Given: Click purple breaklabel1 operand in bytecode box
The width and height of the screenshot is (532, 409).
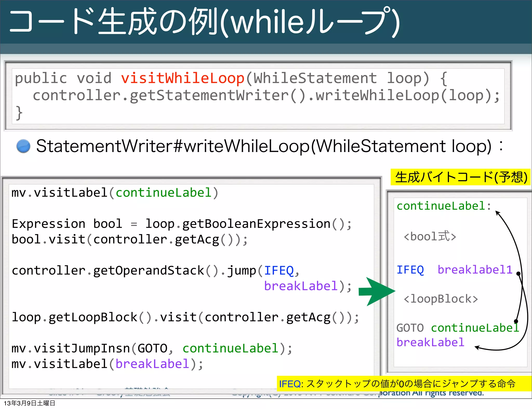Looking at the screenshot, I should pos(475,270).
